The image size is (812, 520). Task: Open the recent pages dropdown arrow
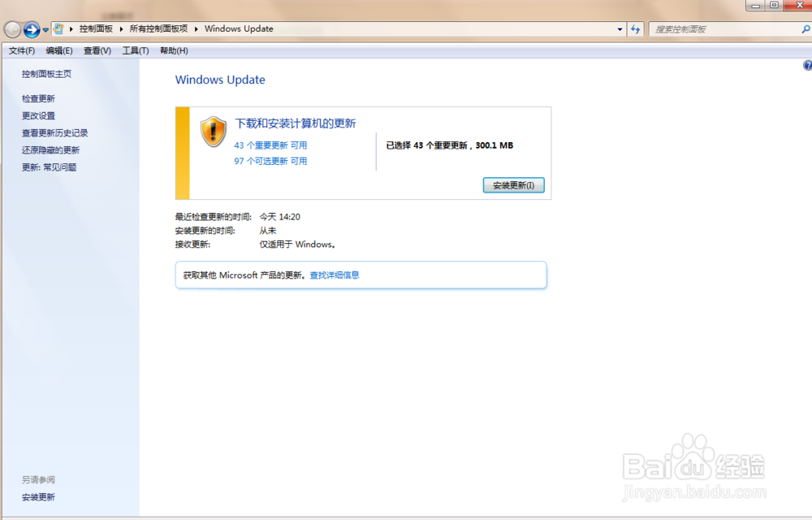[45, 30]
